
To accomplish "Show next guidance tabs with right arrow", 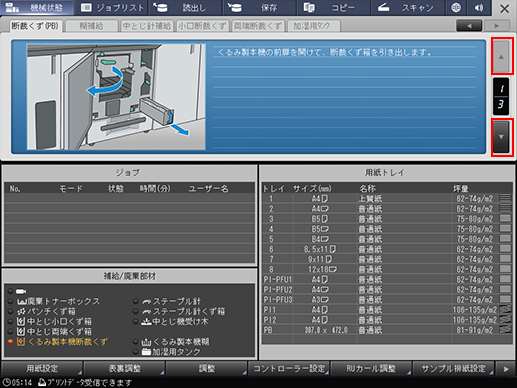I will (497, 26).
